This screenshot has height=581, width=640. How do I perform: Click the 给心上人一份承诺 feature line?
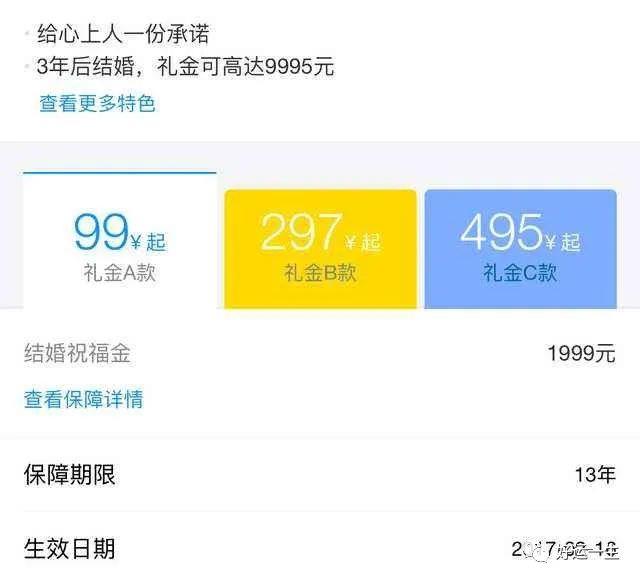click(123, 34)
